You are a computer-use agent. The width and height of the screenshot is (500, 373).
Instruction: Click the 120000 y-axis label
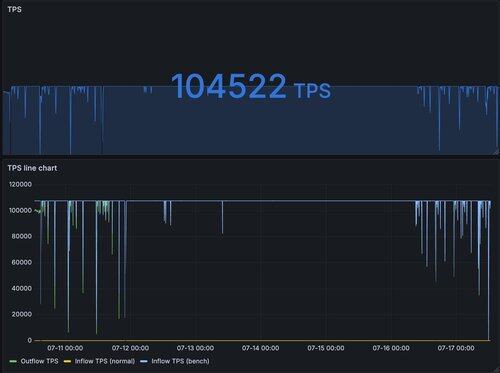(x=20, y=184)
